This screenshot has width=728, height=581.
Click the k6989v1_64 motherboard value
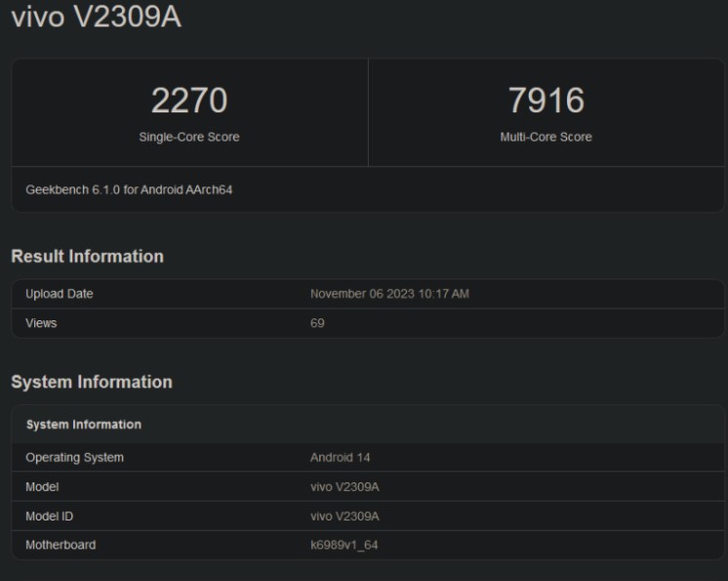[x=344, y=545]
